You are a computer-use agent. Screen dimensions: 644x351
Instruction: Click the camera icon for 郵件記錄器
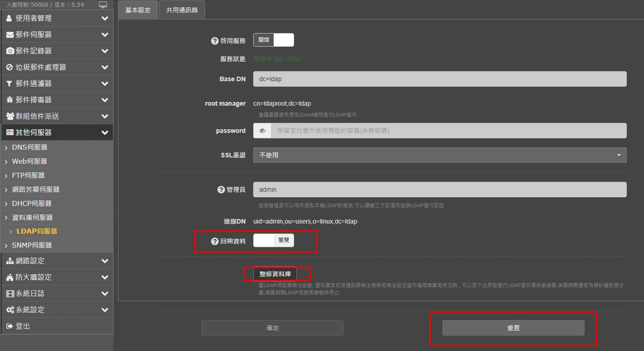click(10, 51)
